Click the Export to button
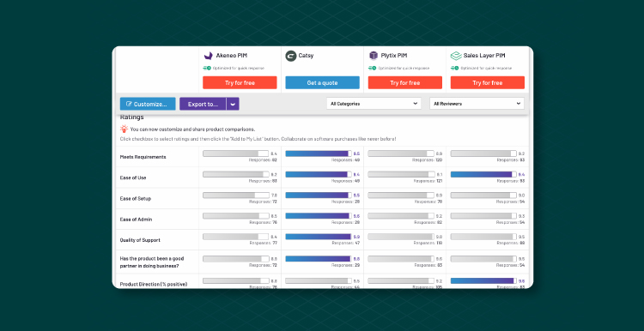644x331 pixels. (203, 104)
